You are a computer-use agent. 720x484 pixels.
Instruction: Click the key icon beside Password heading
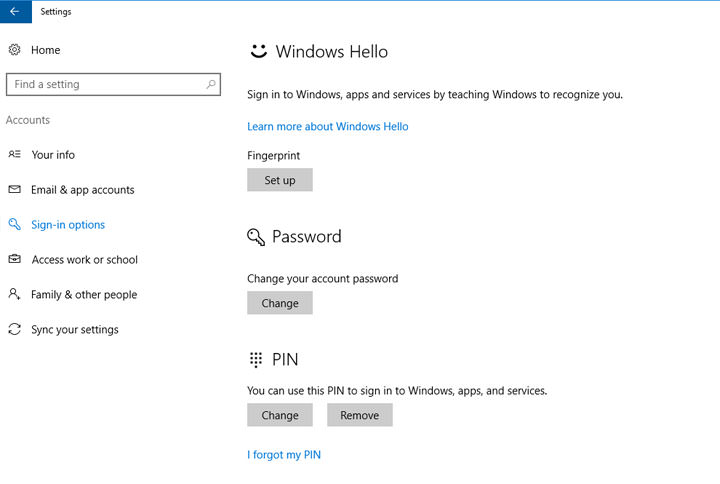coord(256,237)
